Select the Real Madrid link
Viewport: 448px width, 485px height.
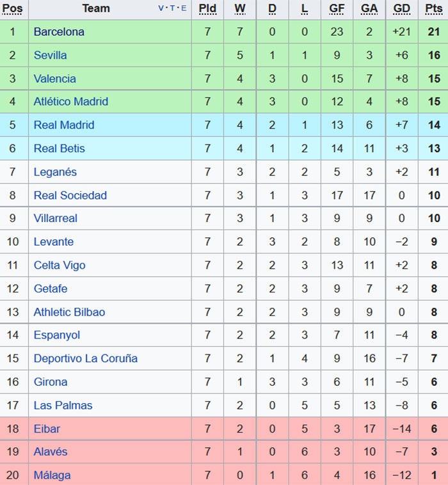(x=63, y=125)
